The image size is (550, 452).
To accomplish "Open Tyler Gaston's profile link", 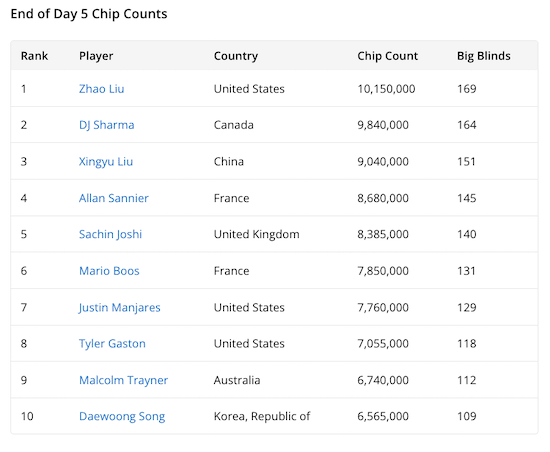I will [x=112, y=344].
